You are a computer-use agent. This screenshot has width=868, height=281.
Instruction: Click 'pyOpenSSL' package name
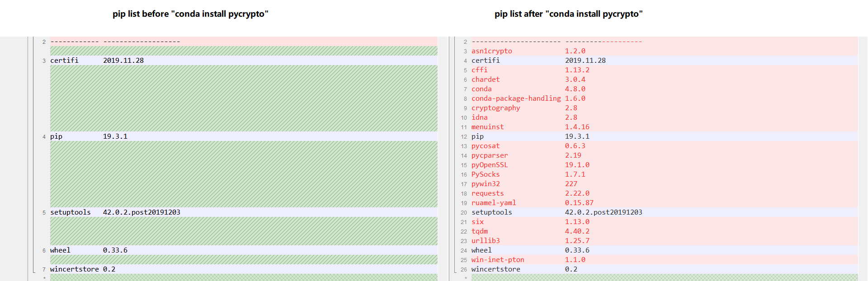[490, 165]
